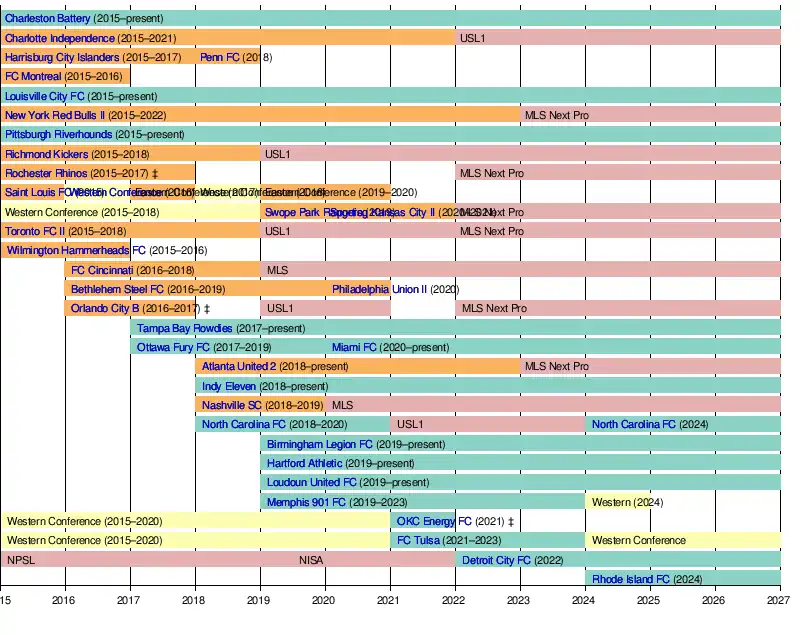Open the Pittsburgh Riverhounds link

(x=58, y=135)
